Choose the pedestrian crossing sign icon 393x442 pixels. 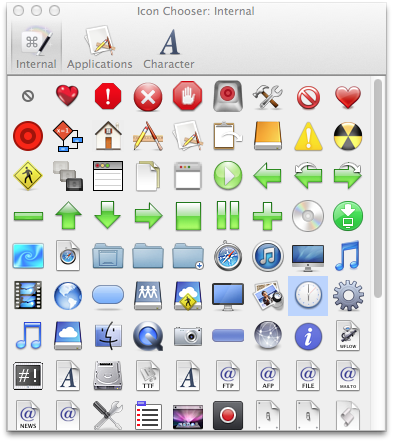tap(28, 176)
